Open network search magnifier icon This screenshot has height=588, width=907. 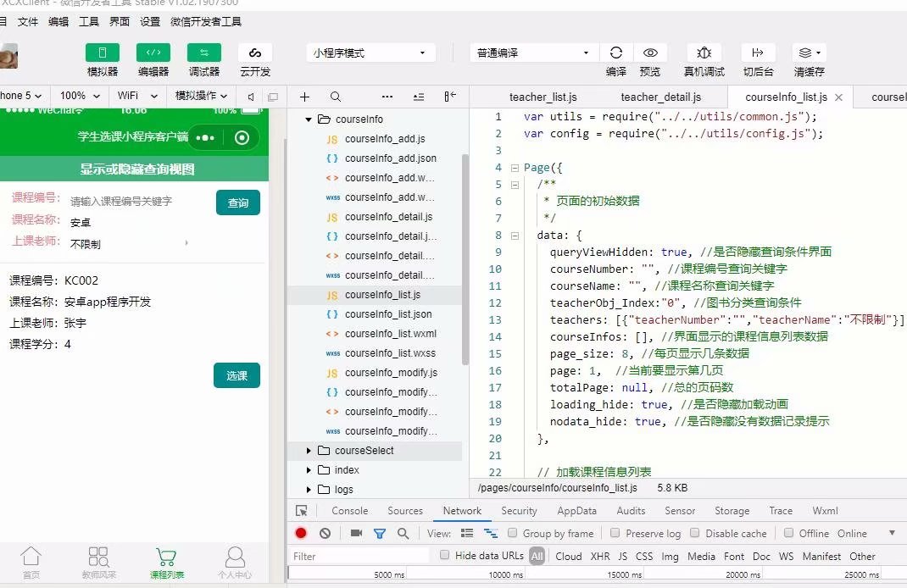(x=403, y=533)
